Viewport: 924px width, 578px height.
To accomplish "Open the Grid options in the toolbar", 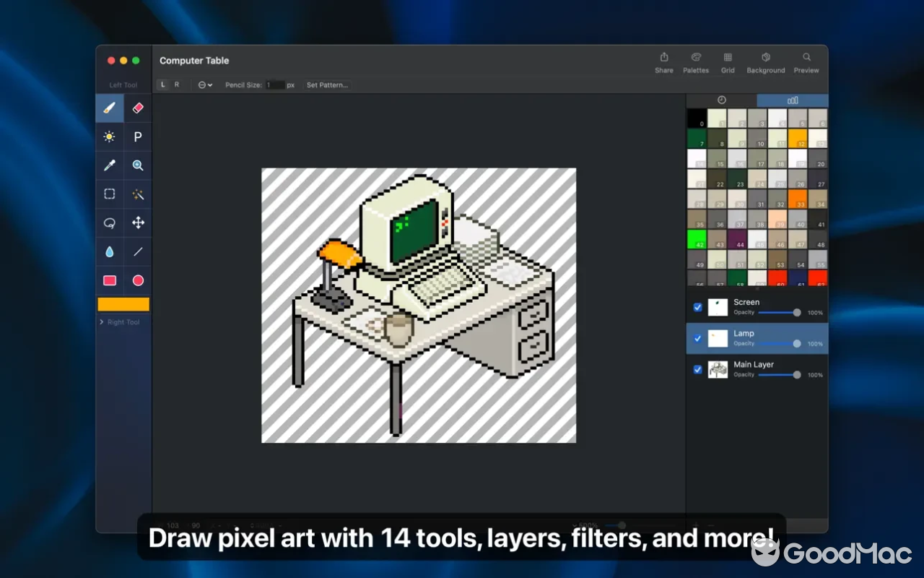I will [x=728, y=61].
